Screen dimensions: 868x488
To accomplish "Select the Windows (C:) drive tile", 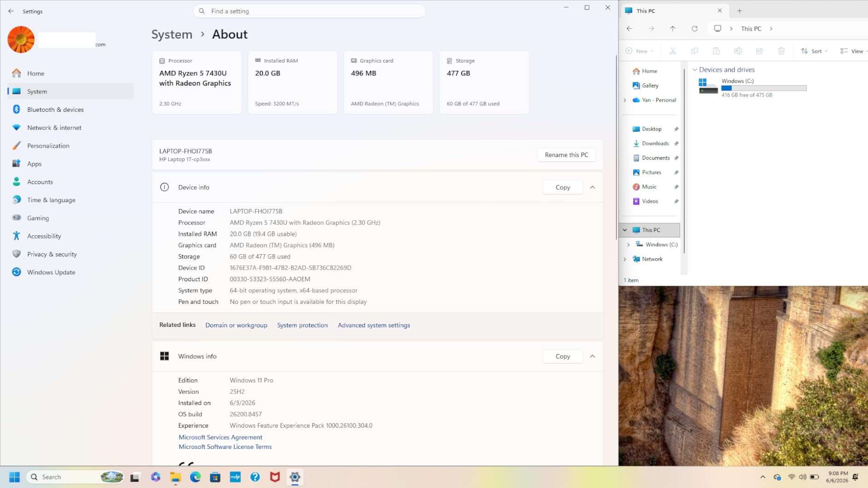I will coord(752,87).
